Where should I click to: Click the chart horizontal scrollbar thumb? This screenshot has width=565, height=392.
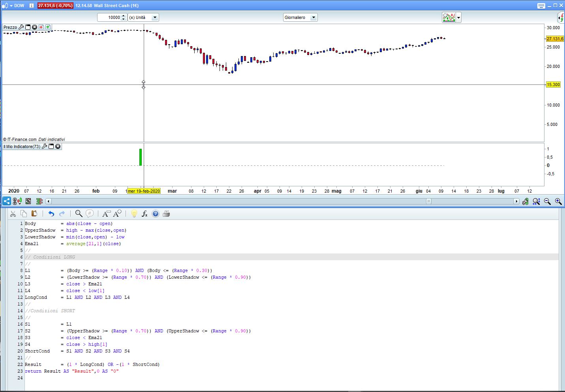pos(428,201)
